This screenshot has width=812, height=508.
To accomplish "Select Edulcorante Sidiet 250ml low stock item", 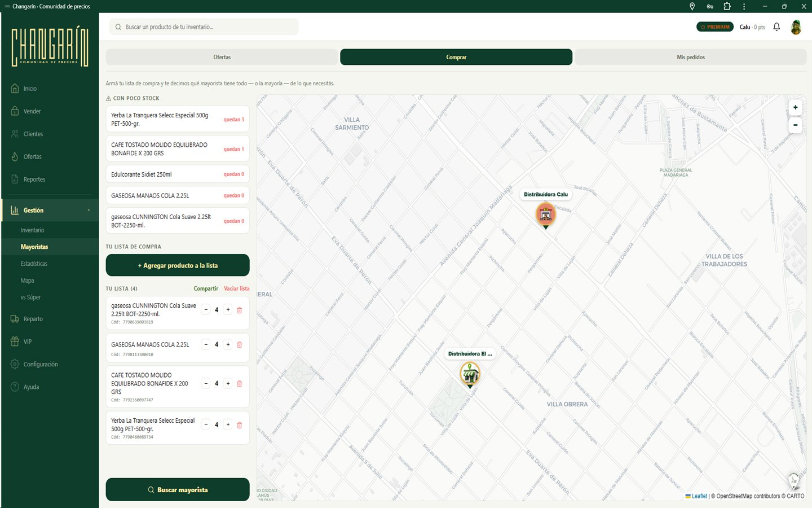I will tap(178, 174).
